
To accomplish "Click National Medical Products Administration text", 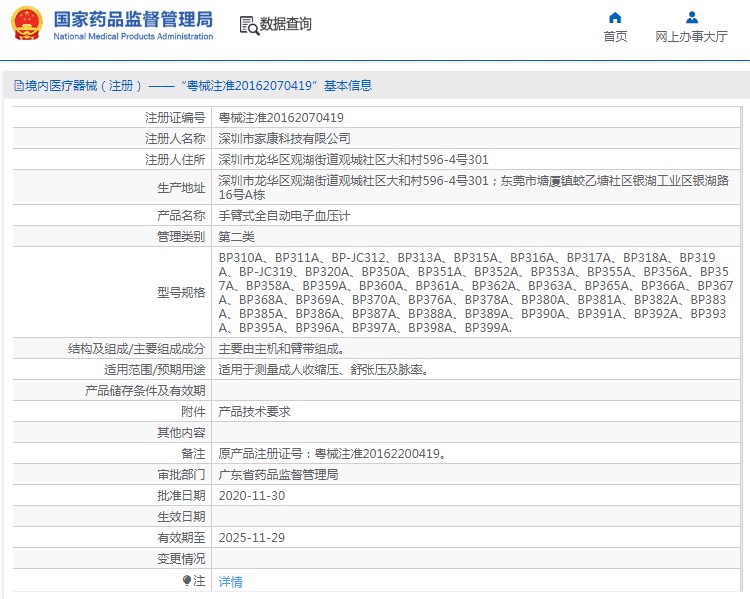I will (133, 36).
